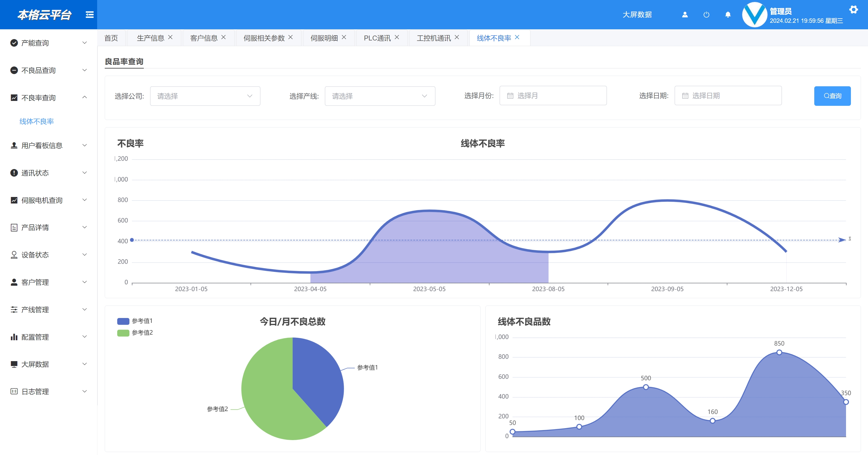868x455 pixels.
Task: Click the 100 data point marker
Action: click(579, 427)
